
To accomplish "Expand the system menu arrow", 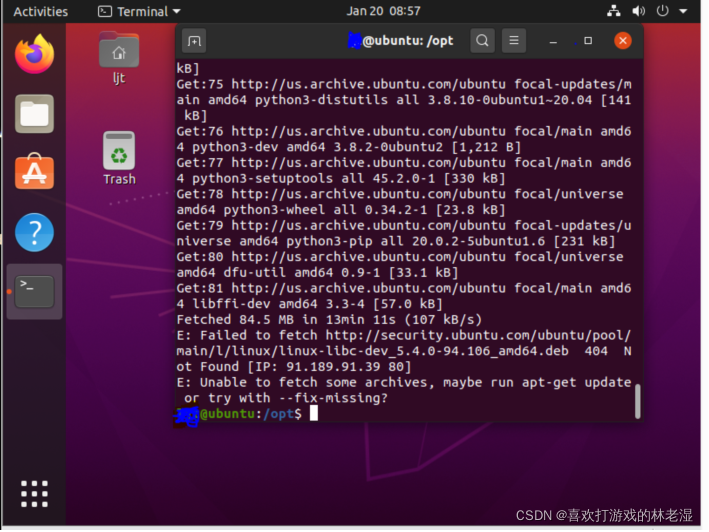I will [683, 11].
